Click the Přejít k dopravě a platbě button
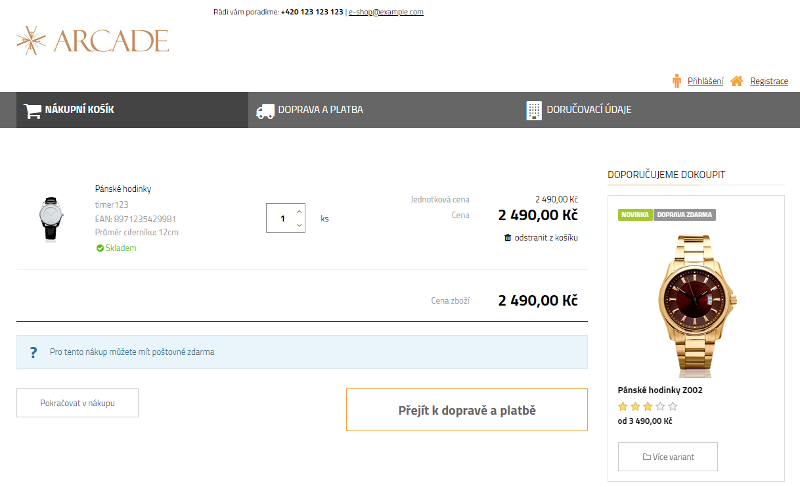800x487 pixels. click(467, 410)
